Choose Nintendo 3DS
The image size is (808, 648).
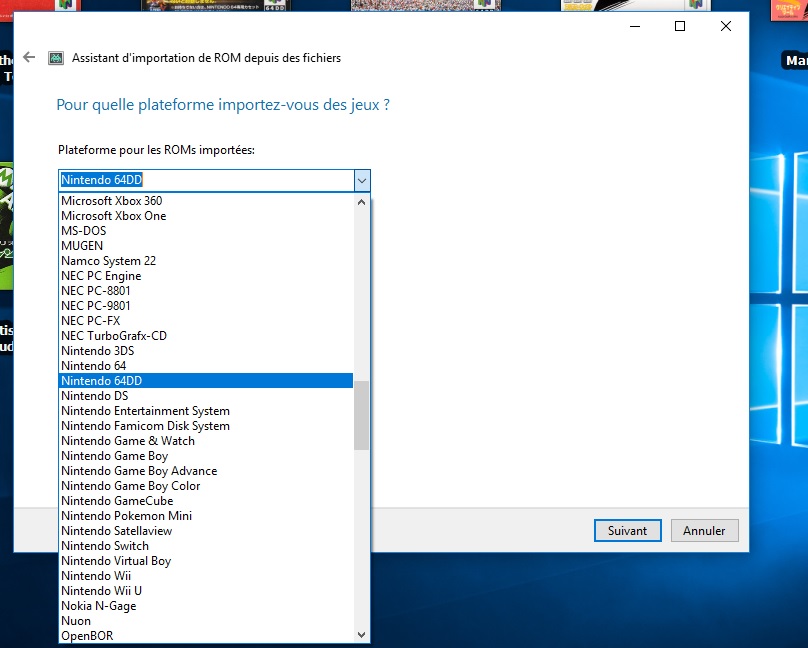[206, 350]
